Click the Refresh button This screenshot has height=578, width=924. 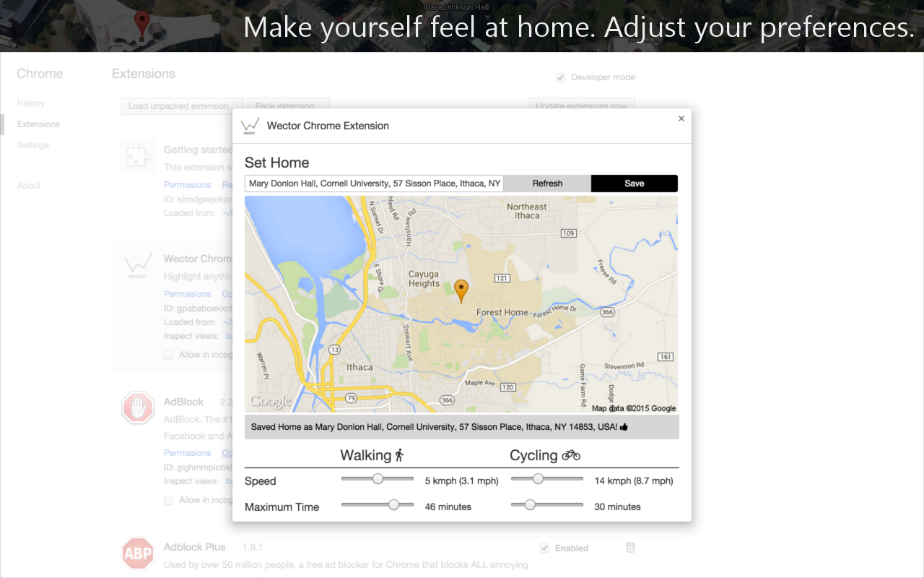click(x=547, y=184)
